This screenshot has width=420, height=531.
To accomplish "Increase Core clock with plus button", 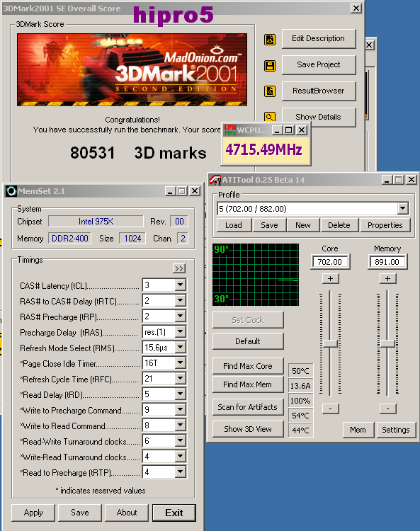I will (330, 279).
